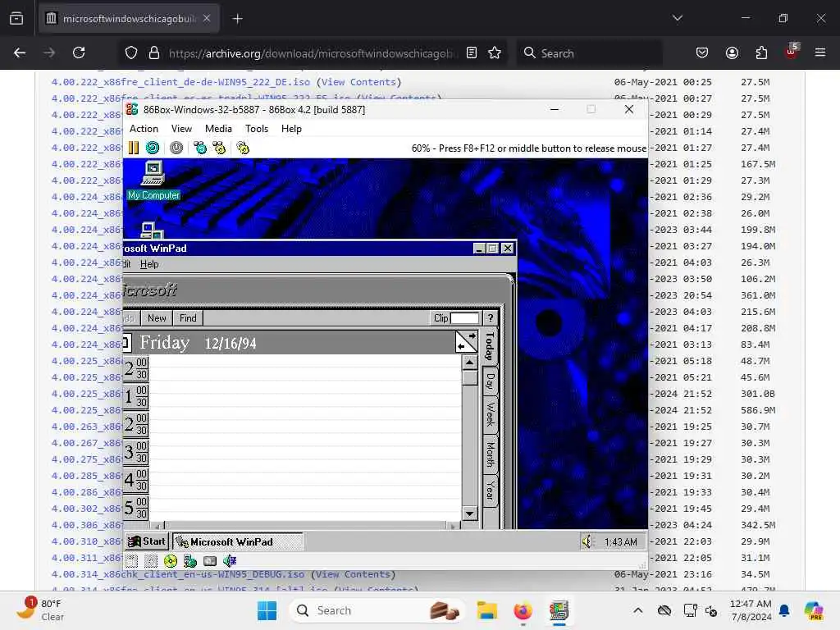
Task: Open 4.00.314 WIN95_DEBUG.iso link
Action: (x=178, y=574)
